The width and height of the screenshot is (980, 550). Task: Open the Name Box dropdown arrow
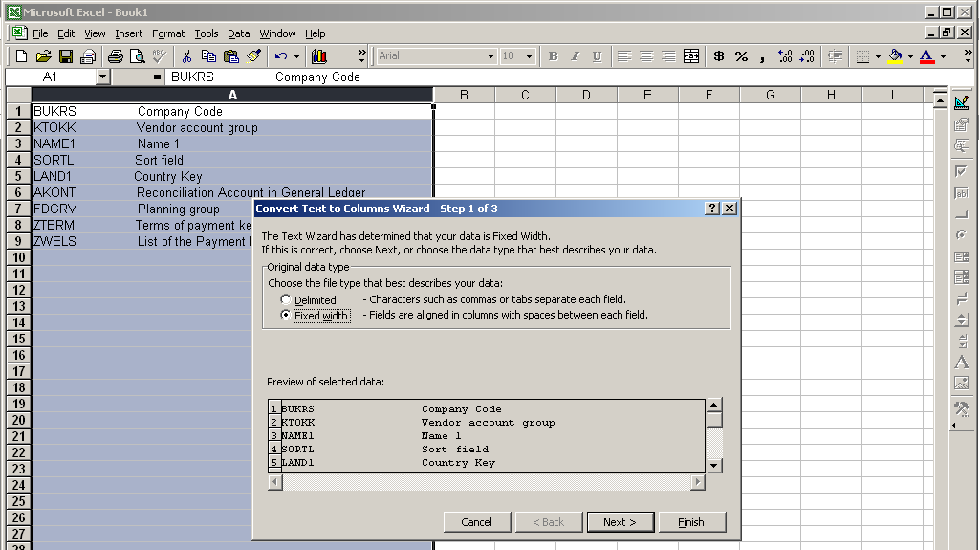pyautogui.click(x=103, y=77)
